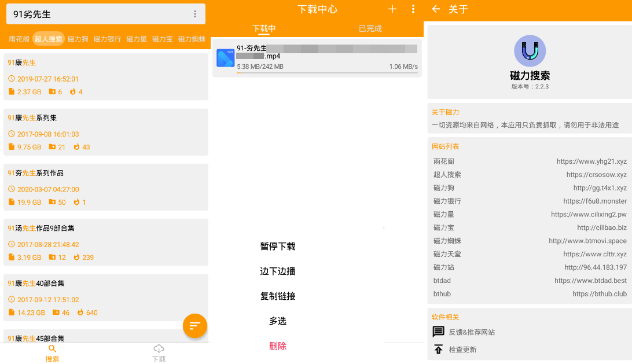This screenshot has height=364, width=632.
Task: Open the 磁力蜘蛛 source tab
Action: [192, 39]
